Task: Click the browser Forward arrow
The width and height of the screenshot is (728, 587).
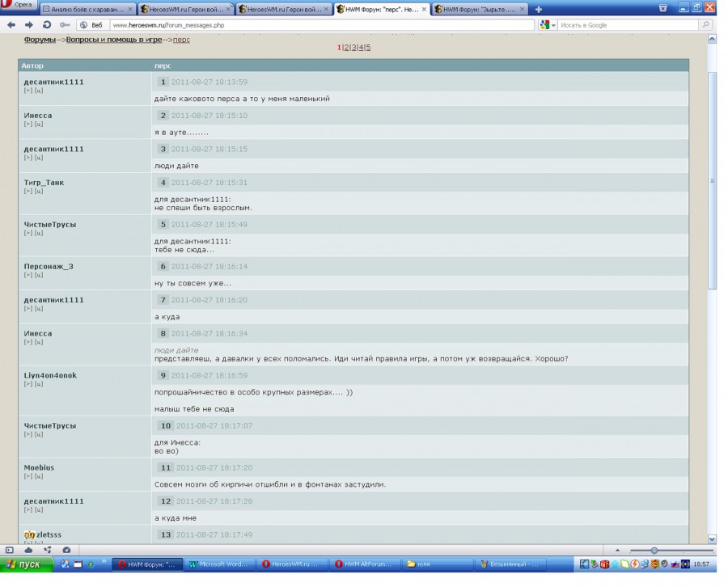Action: 28,25
